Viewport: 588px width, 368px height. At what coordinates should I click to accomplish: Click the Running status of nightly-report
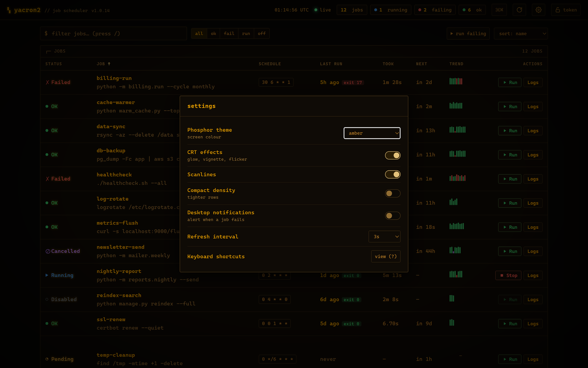click(60, 275)
